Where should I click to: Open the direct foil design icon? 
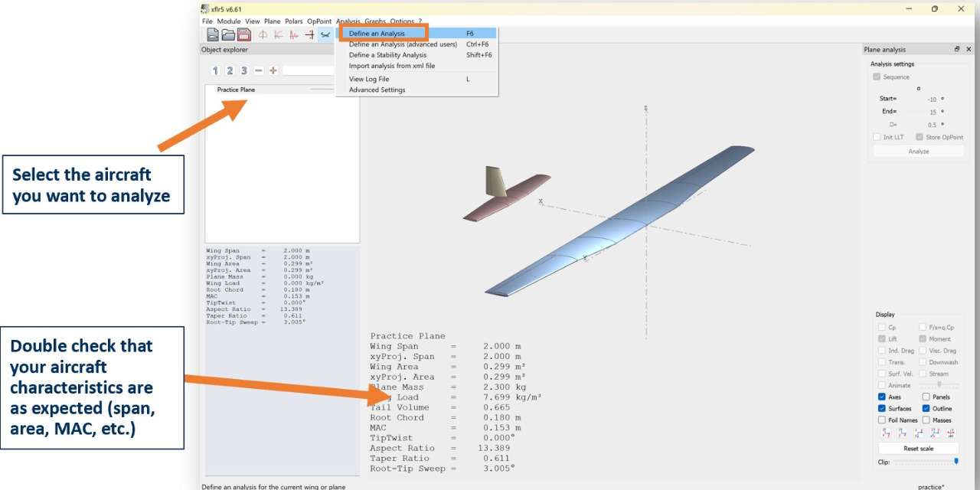click(x=263, y=34)
